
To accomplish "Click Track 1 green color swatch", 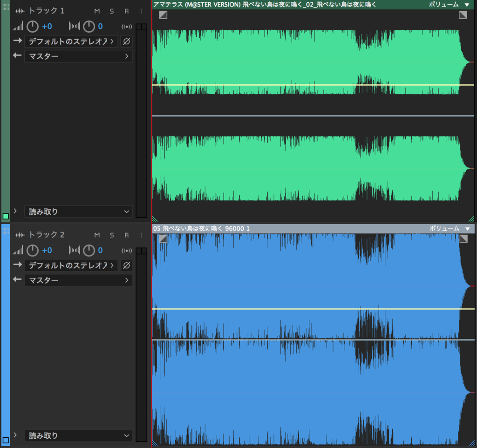I will pyautogui.click(x=6, y=216).
